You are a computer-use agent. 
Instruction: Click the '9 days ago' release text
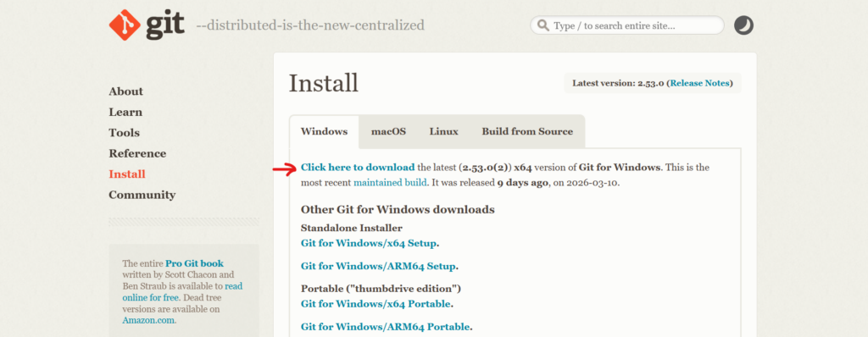pyautogui.click(x=522, y=182)
